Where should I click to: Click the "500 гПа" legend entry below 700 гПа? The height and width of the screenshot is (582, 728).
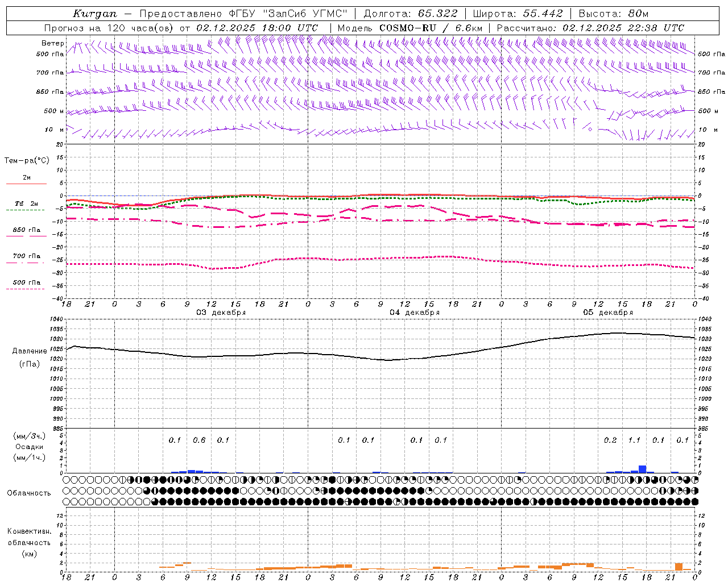click(27, 282)
